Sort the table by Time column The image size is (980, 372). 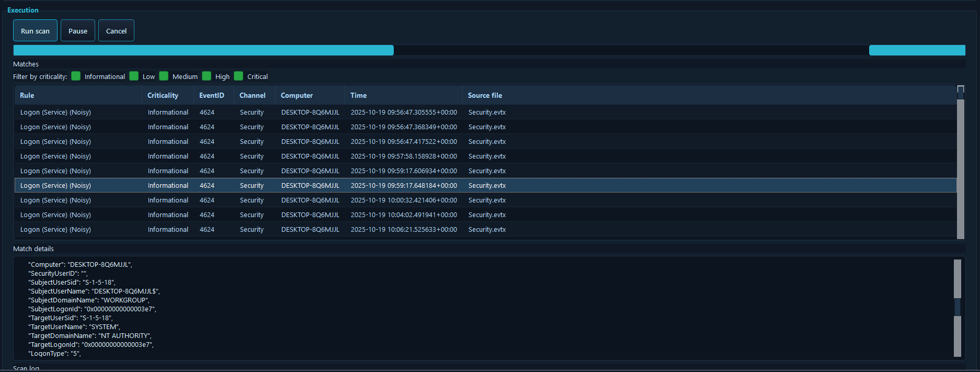(358, 95)
